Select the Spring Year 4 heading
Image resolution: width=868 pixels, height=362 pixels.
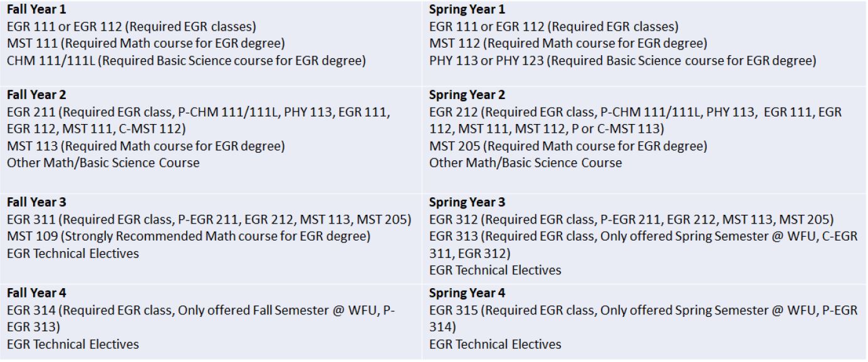click(x=467, y=293)
